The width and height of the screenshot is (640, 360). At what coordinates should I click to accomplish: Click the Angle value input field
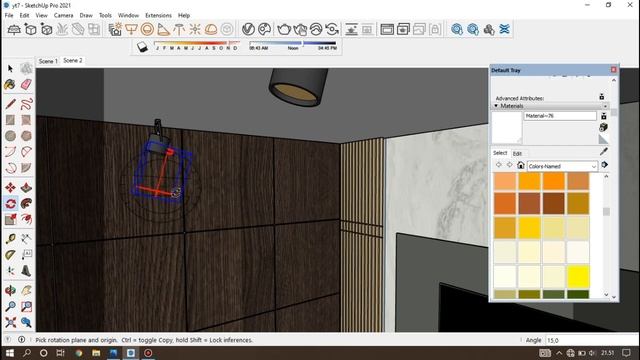click(592, 340)
